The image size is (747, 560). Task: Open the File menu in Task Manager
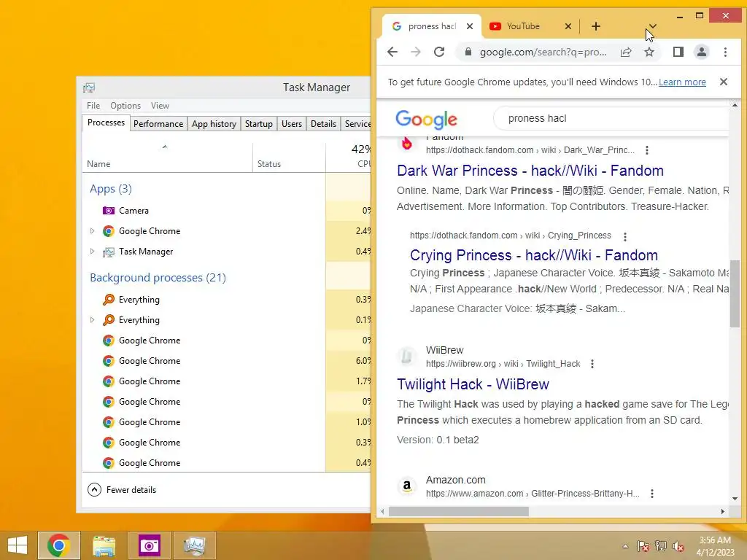tap(93, 106)
